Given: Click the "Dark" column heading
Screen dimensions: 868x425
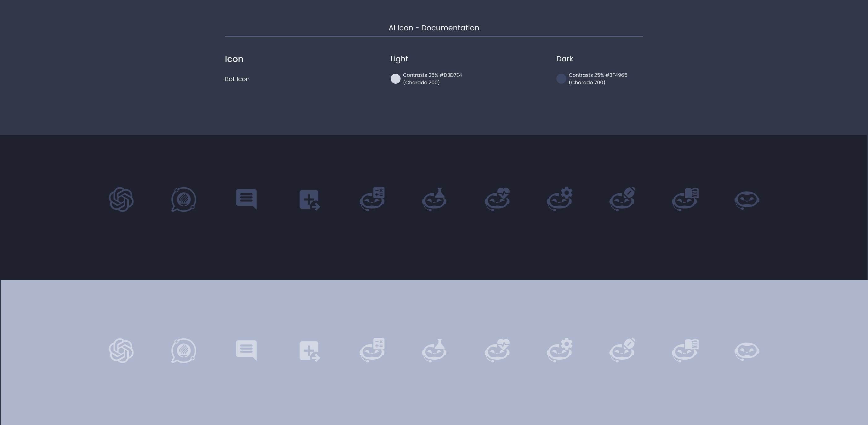Looking at the screenshot, I should [x=565, y=59].
